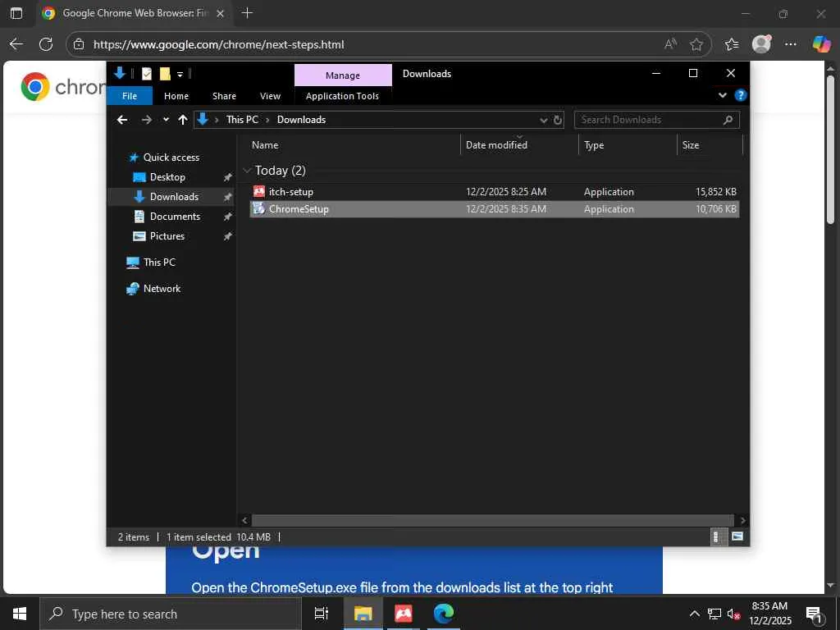Viewport: 840px width, 630px height.
Task: Reload the page in Edge
Action: click(x=46, y=44)
